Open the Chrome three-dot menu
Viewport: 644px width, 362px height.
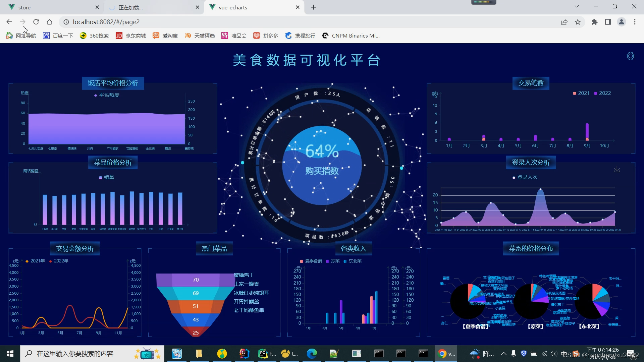coord(635,22)
